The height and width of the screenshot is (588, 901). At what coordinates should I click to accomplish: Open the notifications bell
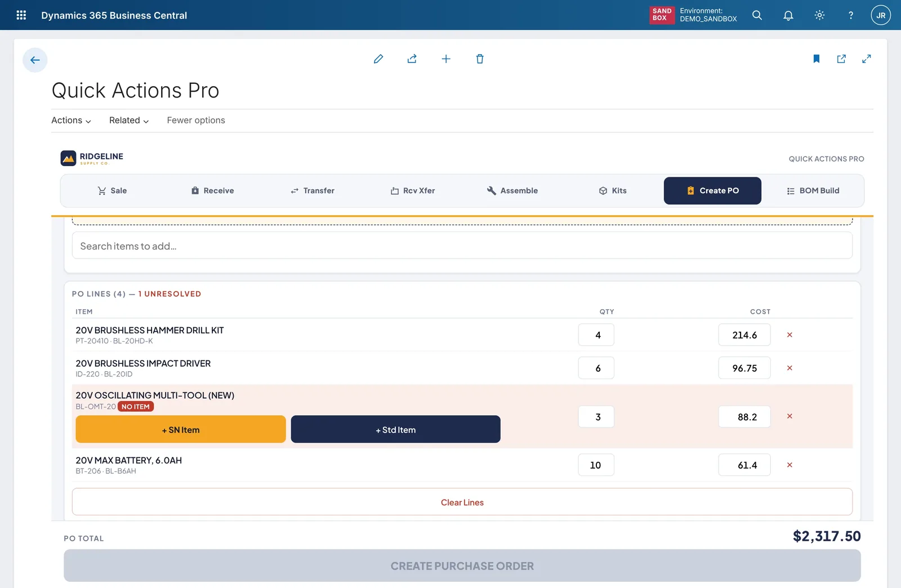pos(788,15)
